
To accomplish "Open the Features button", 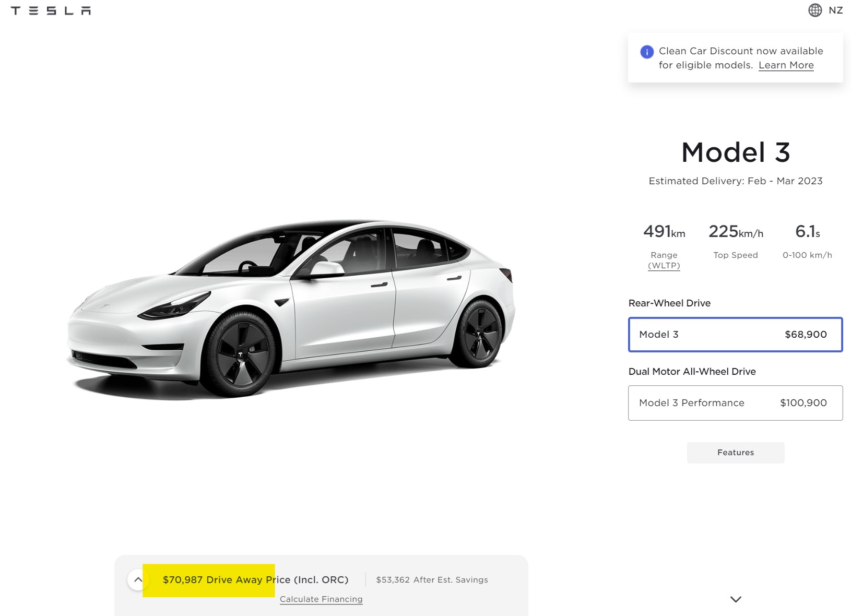I will click(736, 453).
